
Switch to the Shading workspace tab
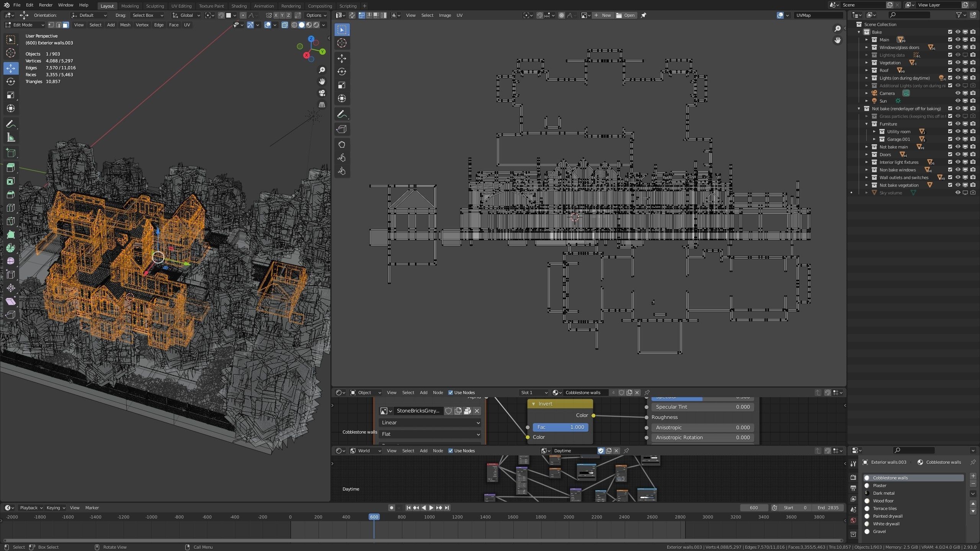click(239, 6)
